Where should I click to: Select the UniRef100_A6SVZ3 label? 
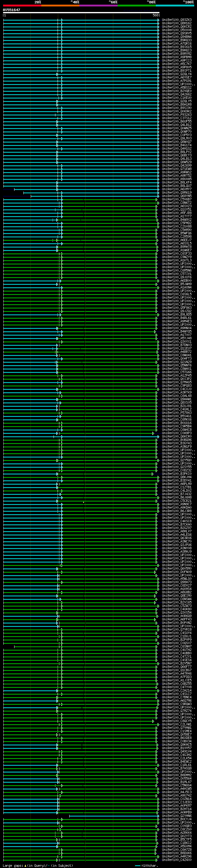(x=177, y=206)
